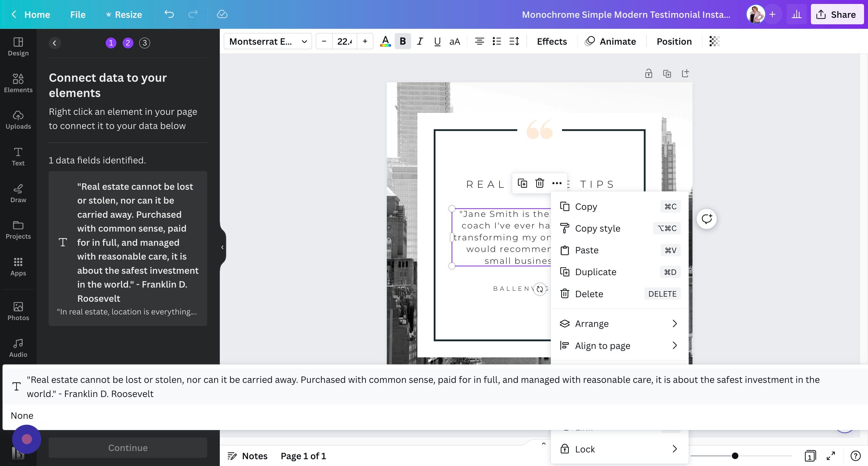Decrease font size with minus button
Screen dimensions: 868x466
click(324, 41)
